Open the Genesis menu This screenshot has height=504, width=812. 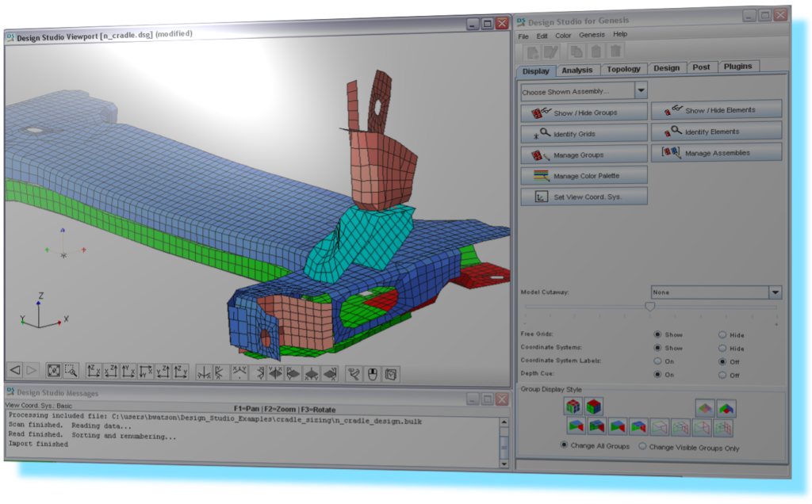[x=592, y=35]
